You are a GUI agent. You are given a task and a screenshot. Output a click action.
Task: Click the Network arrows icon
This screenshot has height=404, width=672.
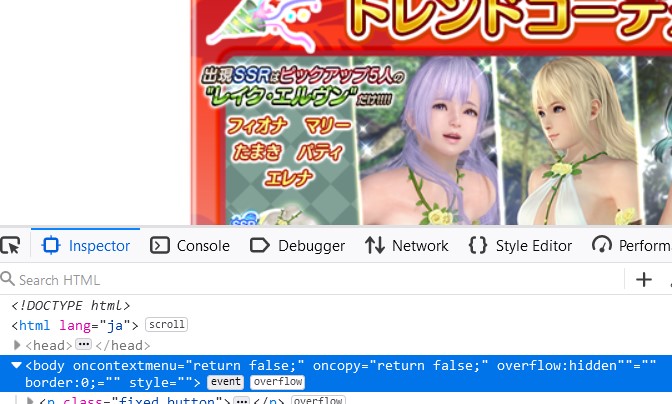375,245
